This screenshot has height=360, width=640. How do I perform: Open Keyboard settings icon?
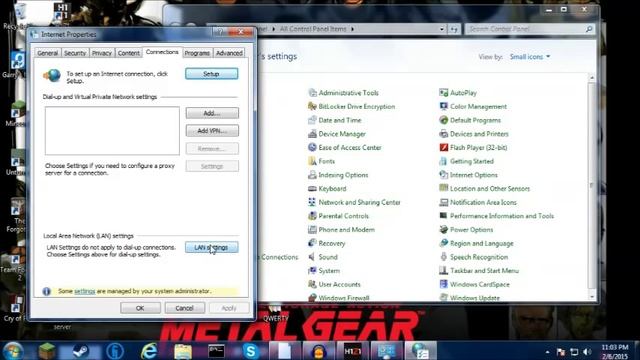[x=312, y=189]
